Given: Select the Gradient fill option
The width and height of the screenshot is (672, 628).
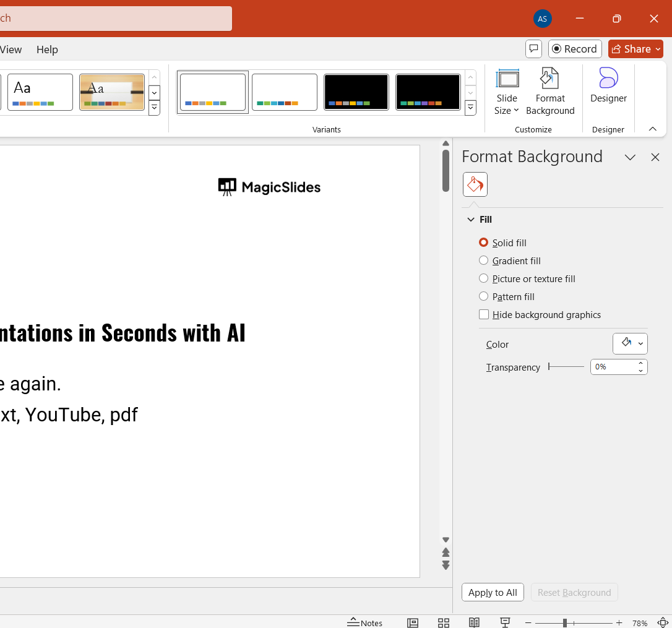Looking at the screenshot, I should (484, 260).
